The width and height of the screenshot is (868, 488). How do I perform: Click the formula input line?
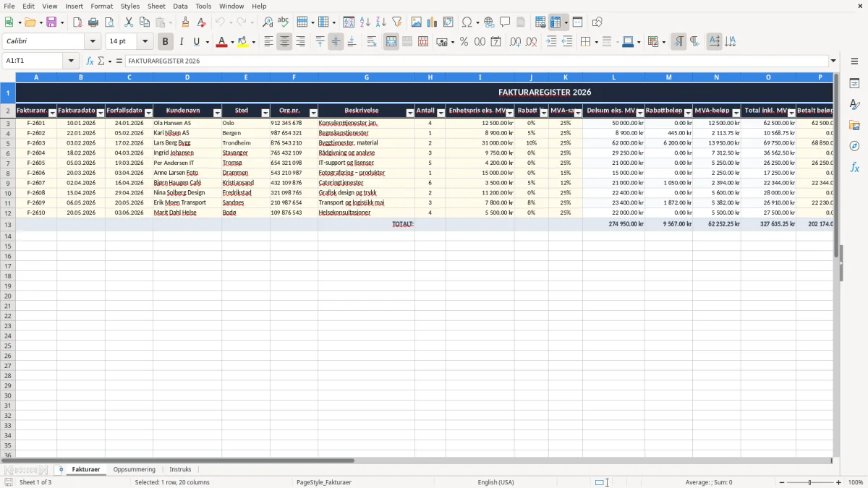tap(476, 61)
